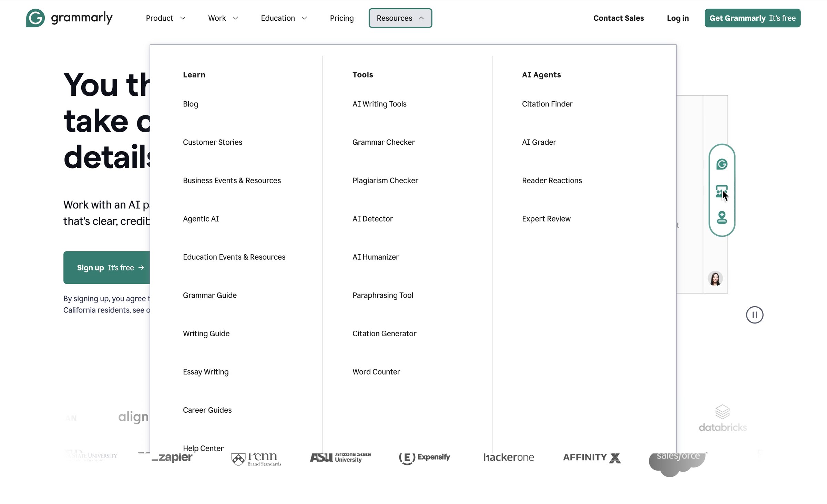
Task: Open Expert Review agent
Action: click(x=546, y=219)
